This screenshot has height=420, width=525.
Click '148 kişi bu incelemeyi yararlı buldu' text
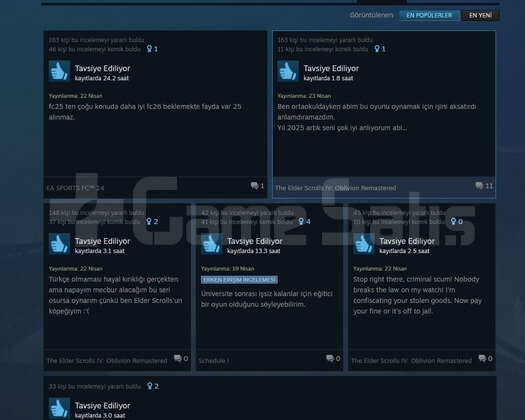96,213
